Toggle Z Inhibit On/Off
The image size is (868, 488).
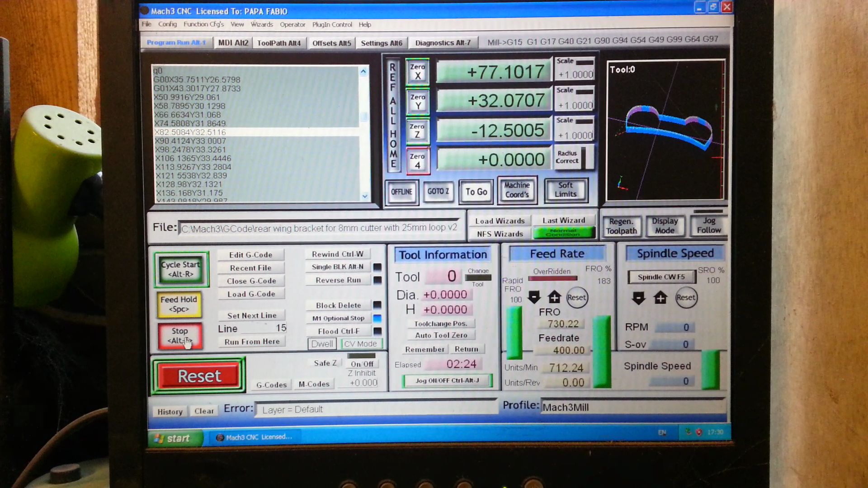pyautogui.click(x=362, y=364)
